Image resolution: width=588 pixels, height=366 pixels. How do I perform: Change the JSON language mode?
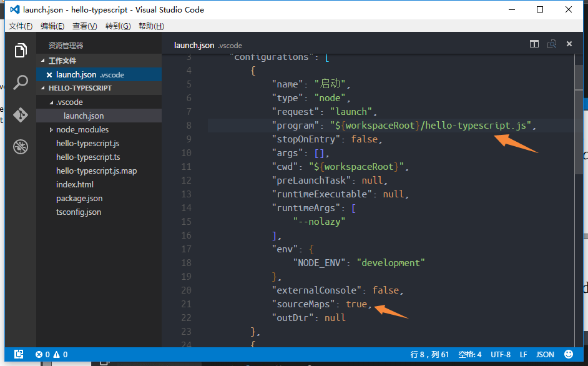coord(545,354)
